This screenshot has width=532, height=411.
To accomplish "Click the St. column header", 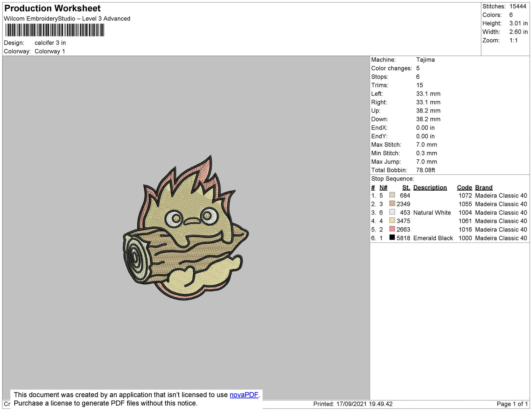I will [406, 187].
